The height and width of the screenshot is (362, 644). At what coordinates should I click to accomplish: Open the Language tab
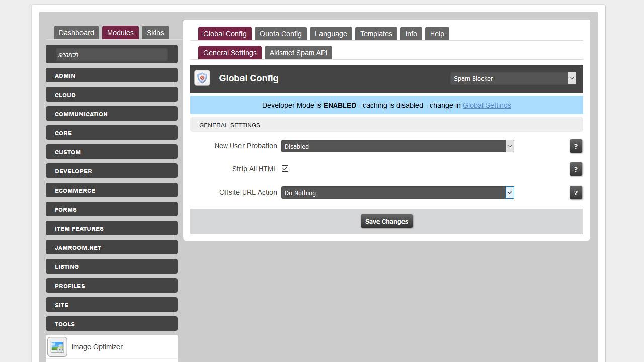(x=331, y=34)
